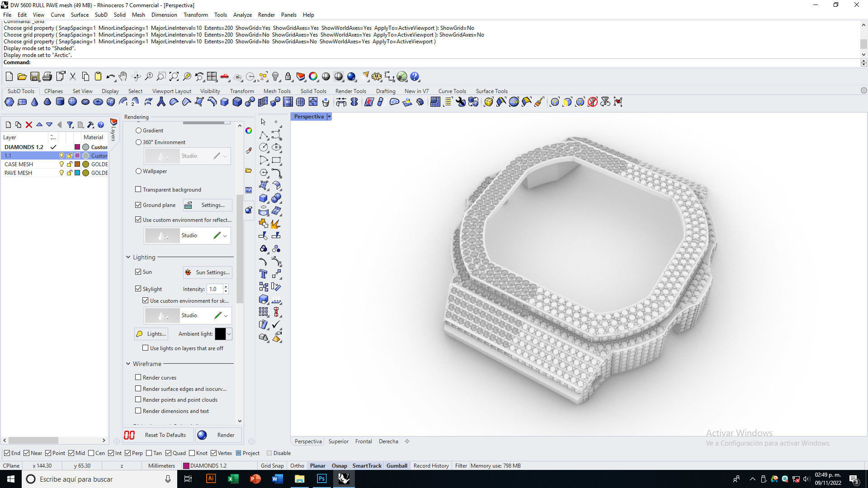Open the reflection environment Studio dropdown
Screen dimensions: 868x488
[225, 236]
